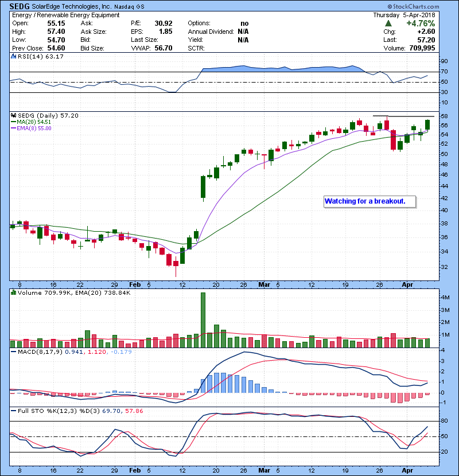Click the Low value 54.70
Screen dimensions: 459x476
point(56,40)
